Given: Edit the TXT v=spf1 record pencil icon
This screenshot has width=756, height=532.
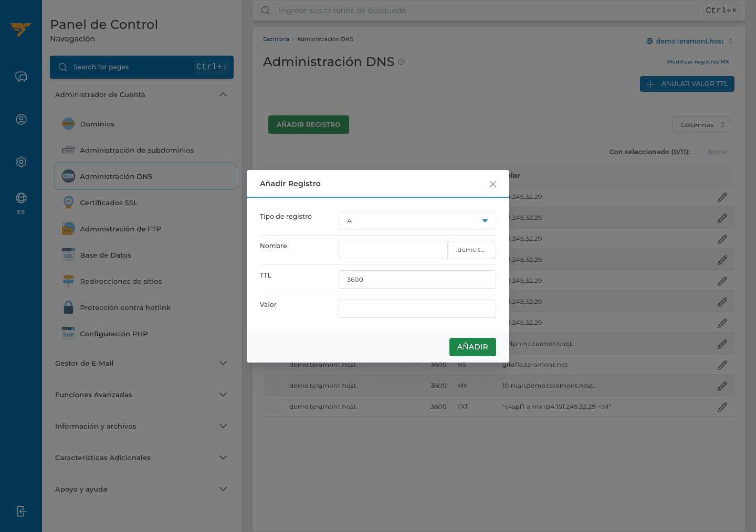Looking at the screenshot, I should coord(722,407).
